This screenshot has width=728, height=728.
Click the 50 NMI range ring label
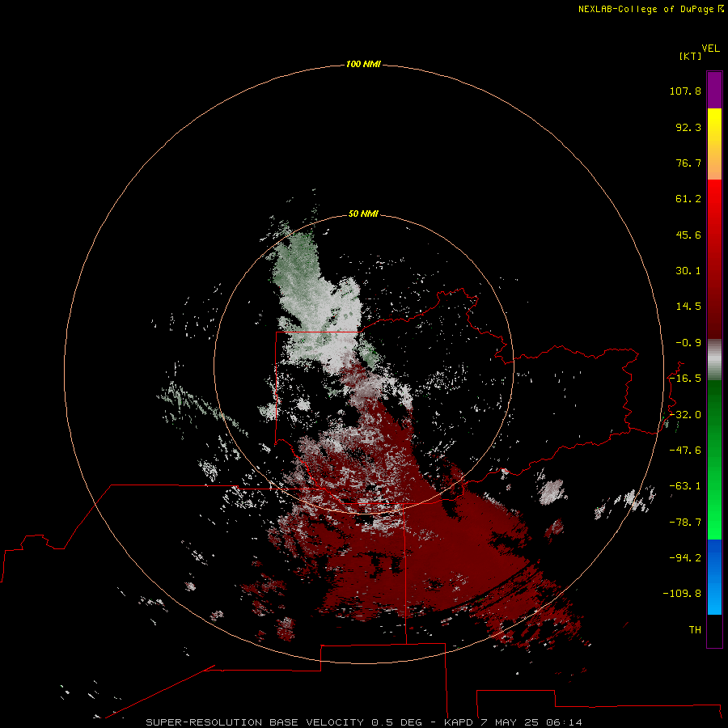363,214
